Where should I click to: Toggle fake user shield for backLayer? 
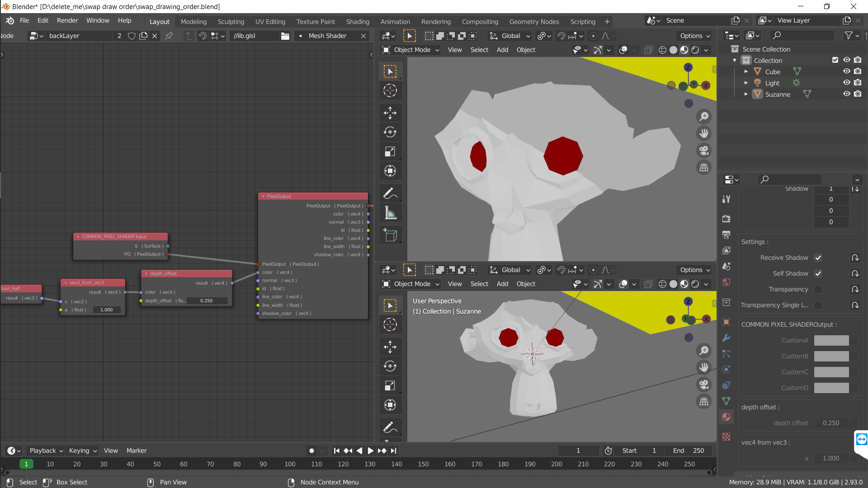132,36
